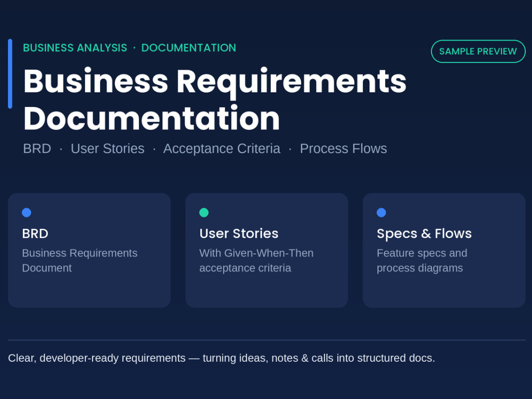
Task: Click the 'BRD' item in the subtitle line
Action: pos(37,148)
